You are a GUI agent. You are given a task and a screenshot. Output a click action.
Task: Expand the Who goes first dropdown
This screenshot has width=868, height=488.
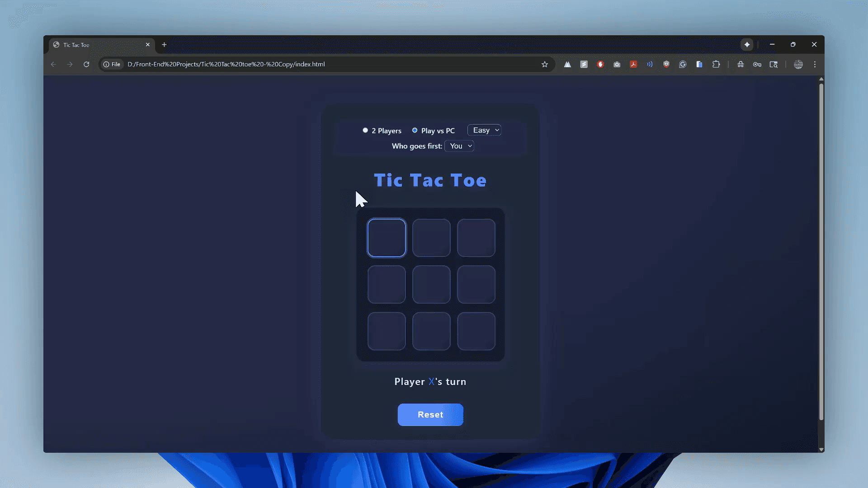(459, 146)
